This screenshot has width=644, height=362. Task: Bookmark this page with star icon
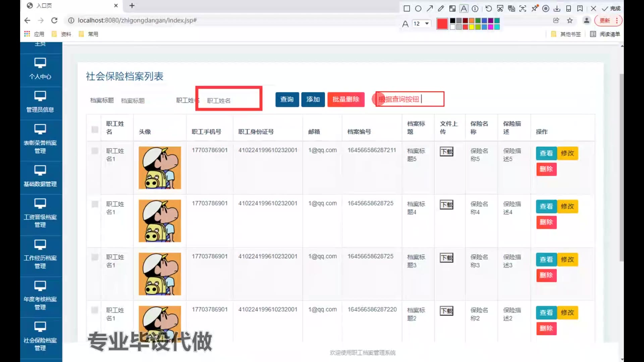(x=570, y=20)
